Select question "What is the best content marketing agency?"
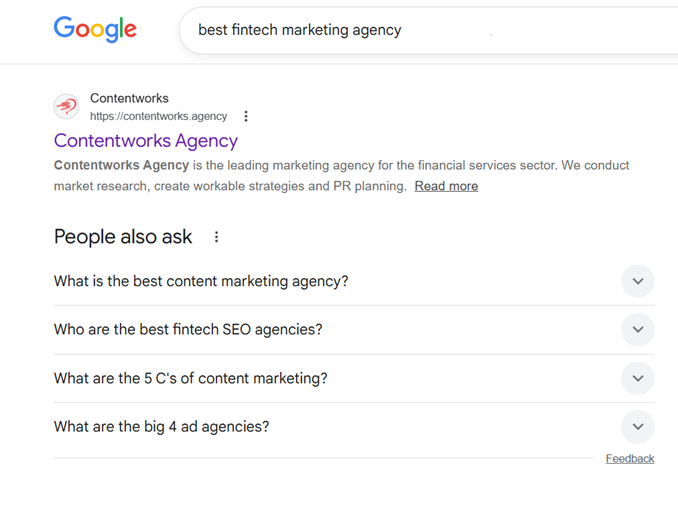The height and width of the screenshot is (510, 678). pos(201,282)
